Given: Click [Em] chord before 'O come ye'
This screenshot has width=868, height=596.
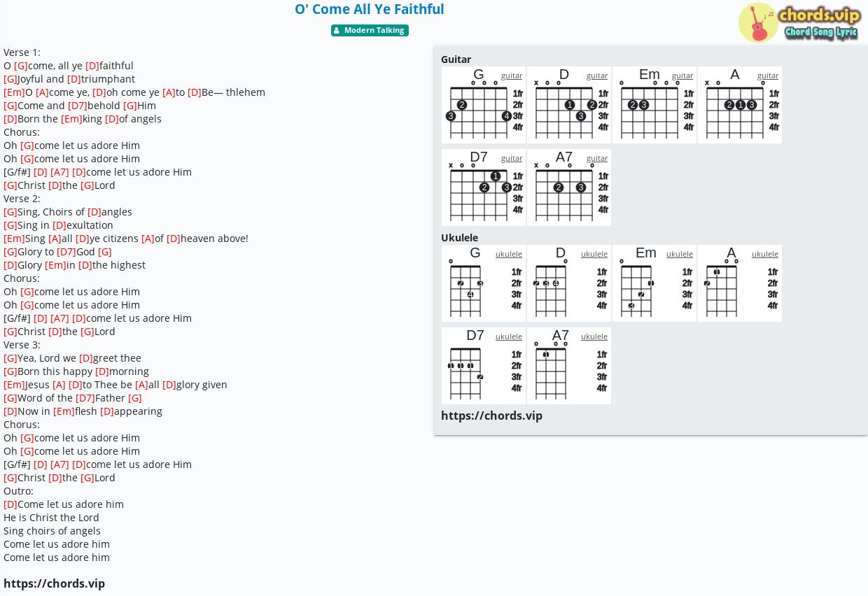Looking at the screenshot, I should (14, 92).
